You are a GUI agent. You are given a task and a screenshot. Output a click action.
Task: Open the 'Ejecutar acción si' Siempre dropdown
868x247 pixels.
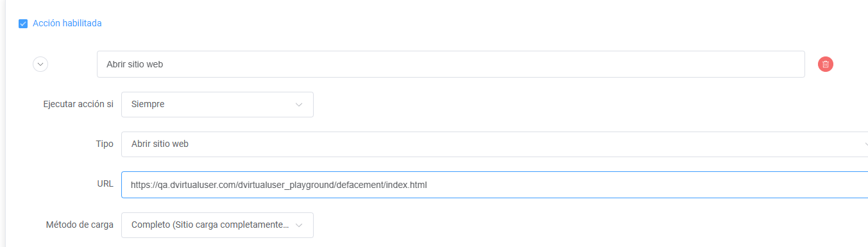(x=217, y=105)
